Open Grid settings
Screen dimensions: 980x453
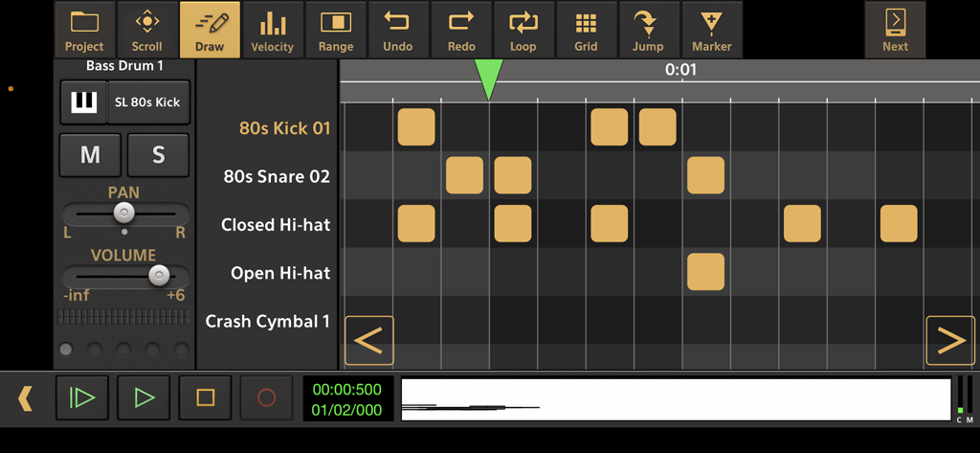pyautogui.click(x=587, y=30)
